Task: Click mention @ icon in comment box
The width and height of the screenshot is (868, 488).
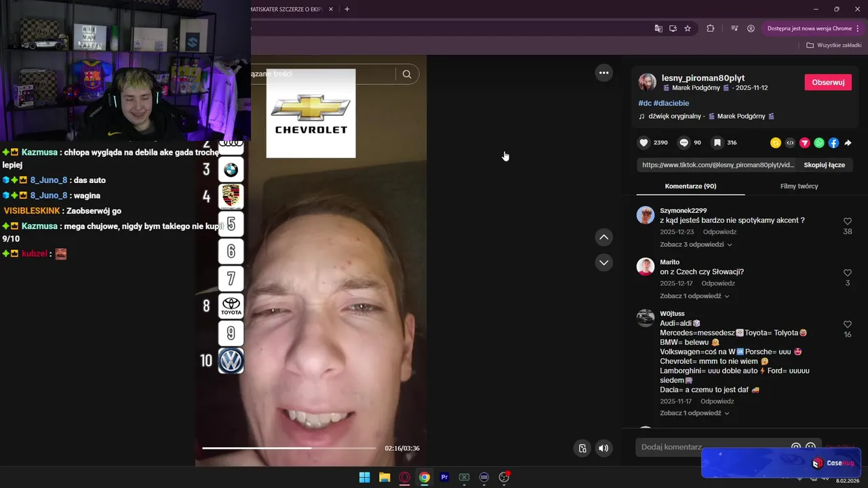Action: (796, 447)
